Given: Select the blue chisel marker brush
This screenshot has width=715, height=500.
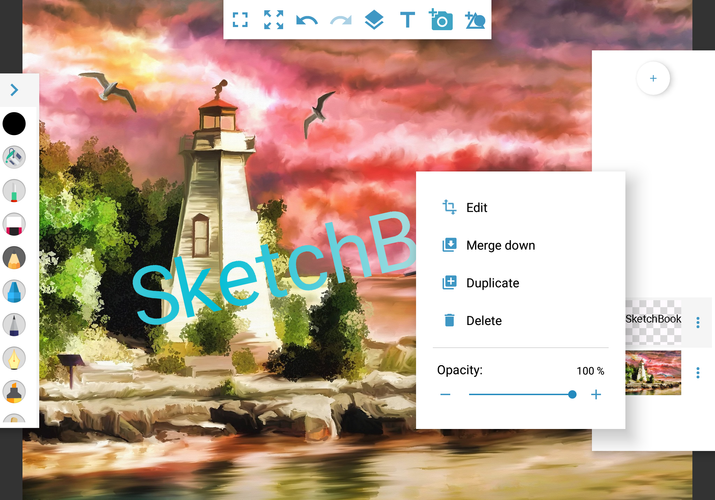Looking at the screenshot, I should [x=14, y=291].
